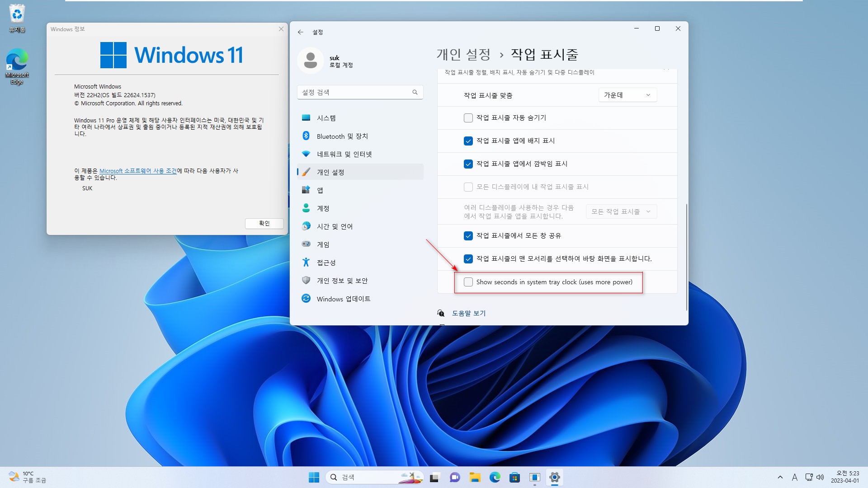Open File Explorer from the taskbar
Screen dimensions: 868x488
tap(475, 477)
